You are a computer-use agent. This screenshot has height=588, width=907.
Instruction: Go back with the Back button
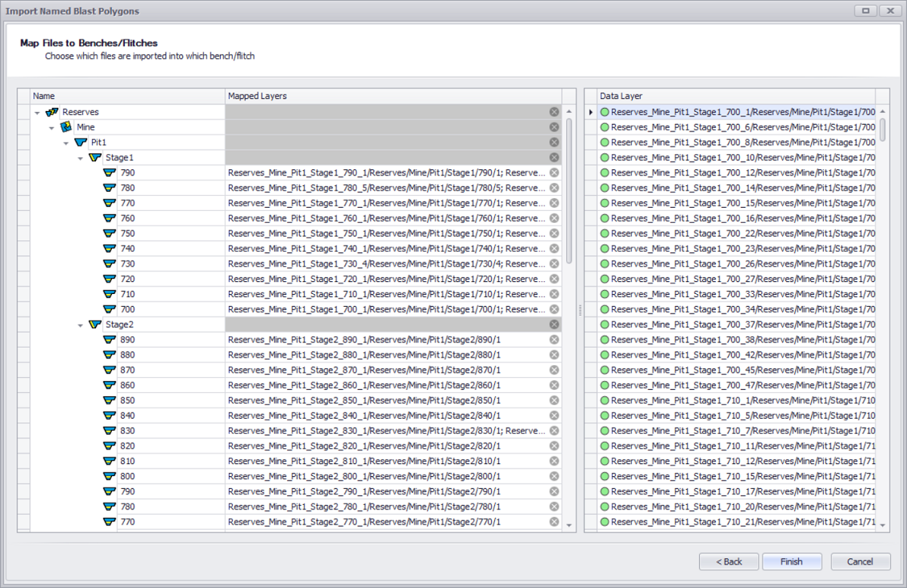pos(729,562)
